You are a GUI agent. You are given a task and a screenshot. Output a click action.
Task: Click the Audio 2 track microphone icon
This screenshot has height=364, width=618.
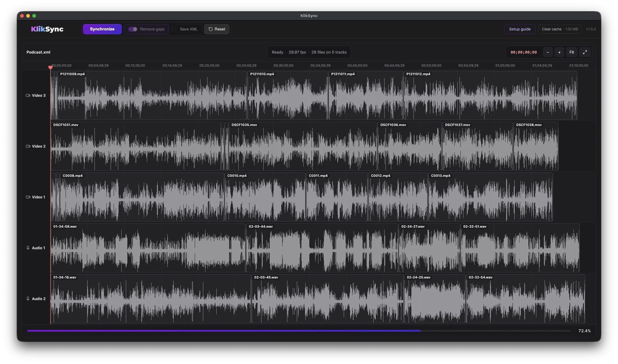28,299
